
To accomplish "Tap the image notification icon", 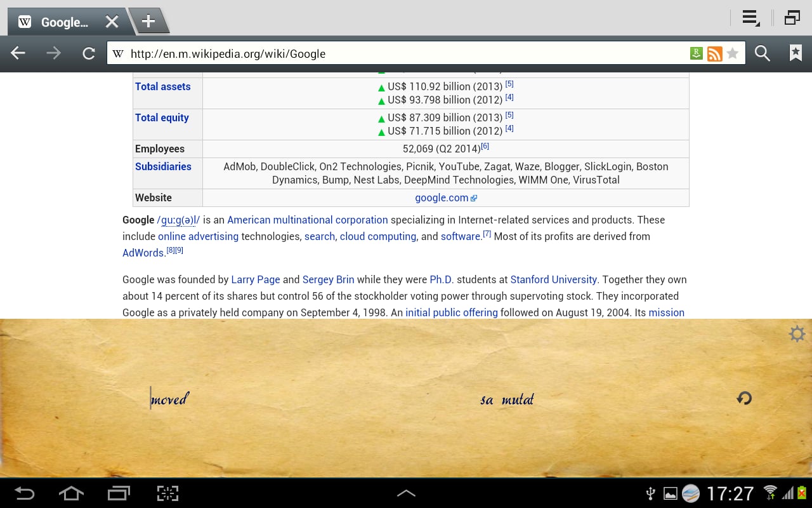I will [x=670, y=493].
